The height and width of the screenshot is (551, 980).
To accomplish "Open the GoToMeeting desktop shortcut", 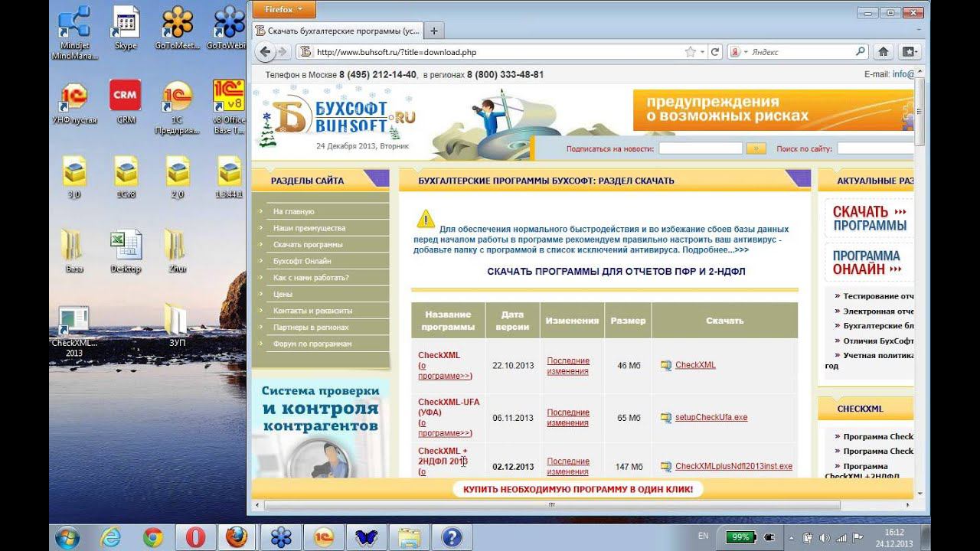I will pyautogui.click(x=178, y=28).
